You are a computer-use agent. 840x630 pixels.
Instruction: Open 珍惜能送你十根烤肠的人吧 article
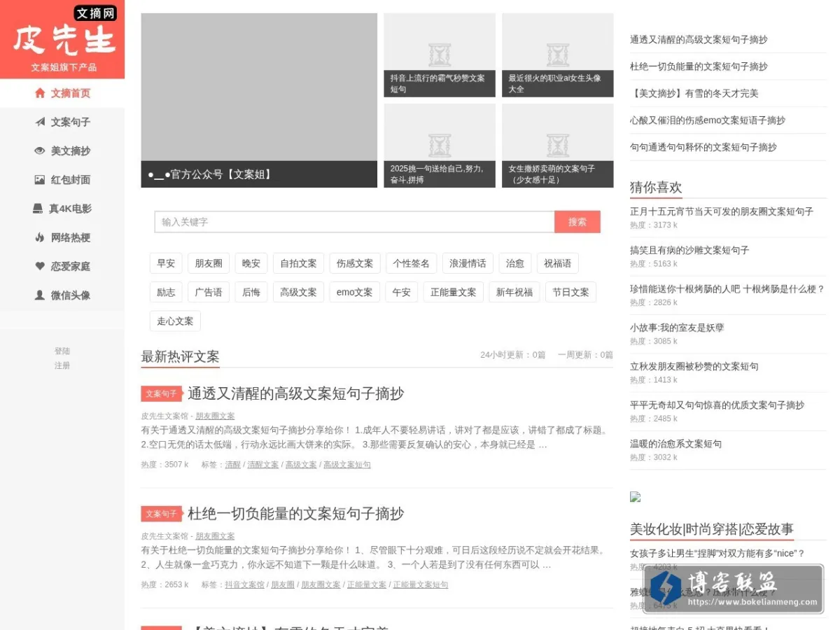point(728,289)
